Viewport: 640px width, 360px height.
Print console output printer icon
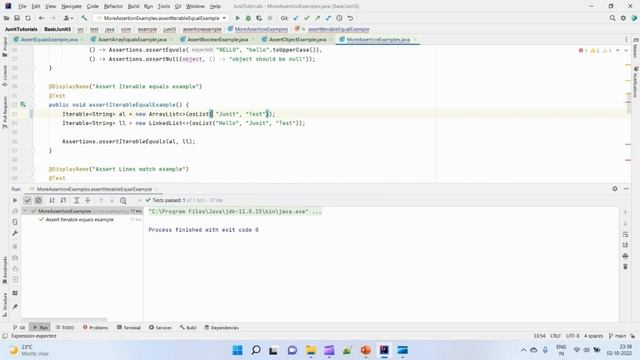coord(625,256)
